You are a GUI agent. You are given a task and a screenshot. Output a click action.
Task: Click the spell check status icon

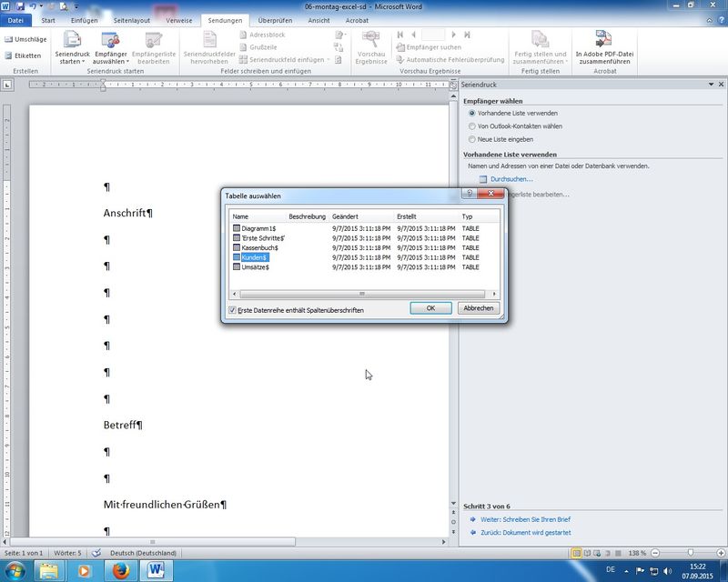pyautogui.click(x=96, y=553)
